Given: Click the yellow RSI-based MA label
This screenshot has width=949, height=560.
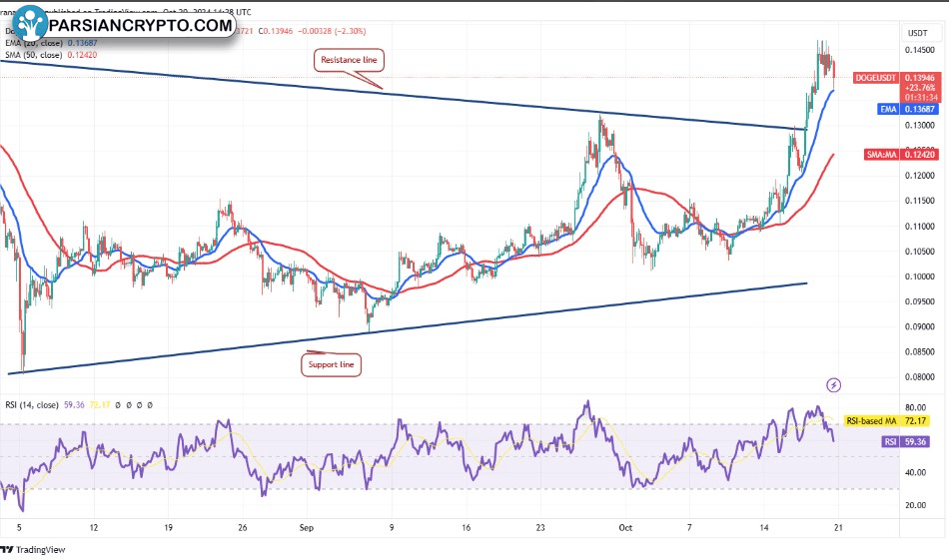Looking at the screenshot, I should [871, 421].
